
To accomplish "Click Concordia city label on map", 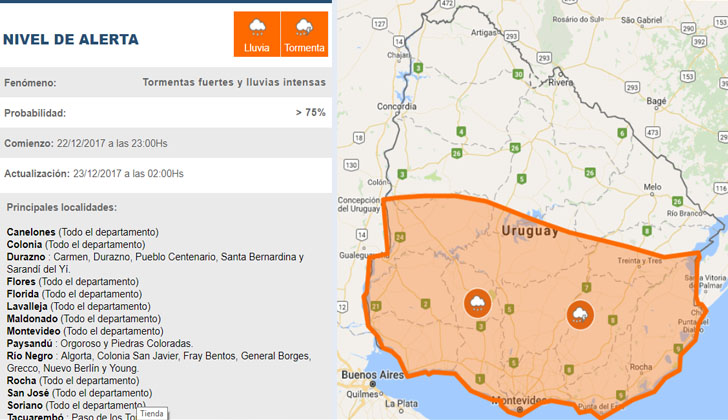I will pos(396,106).
